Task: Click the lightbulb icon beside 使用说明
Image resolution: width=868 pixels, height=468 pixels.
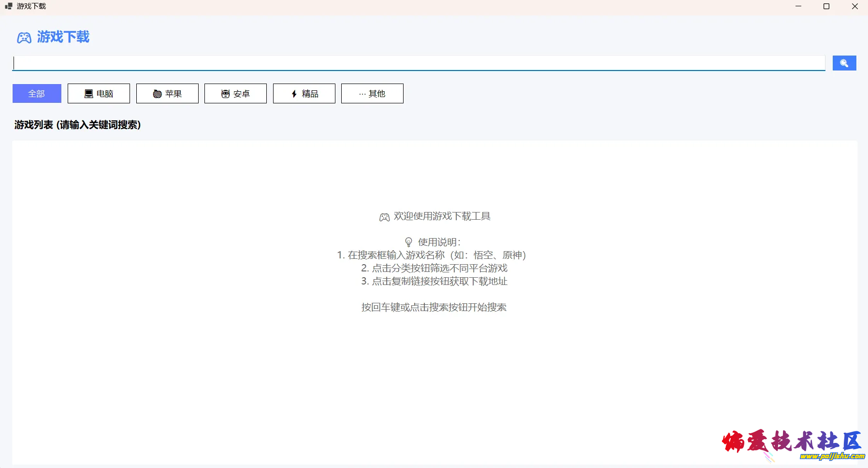Action: pos(408,242)
